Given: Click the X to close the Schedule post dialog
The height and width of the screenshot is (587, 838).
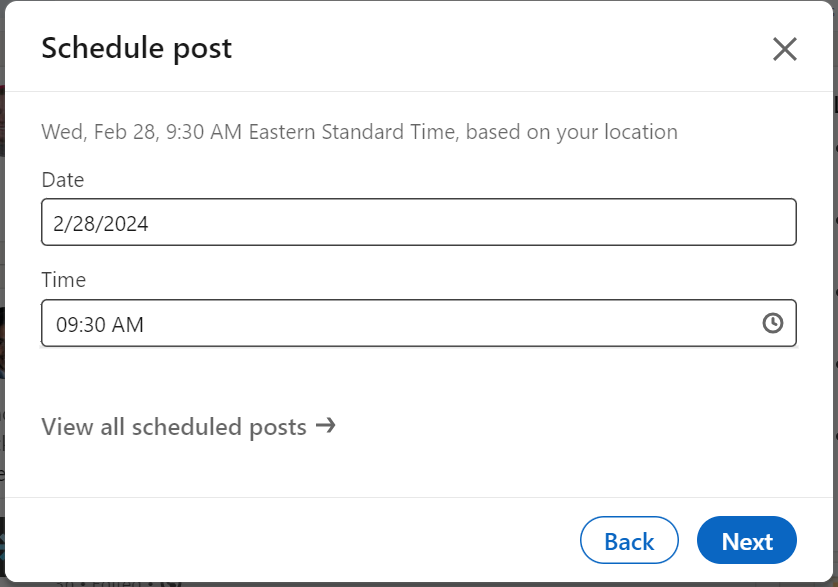Looking at the screenshot, I should pyautogui.click(x=784, y=49).
